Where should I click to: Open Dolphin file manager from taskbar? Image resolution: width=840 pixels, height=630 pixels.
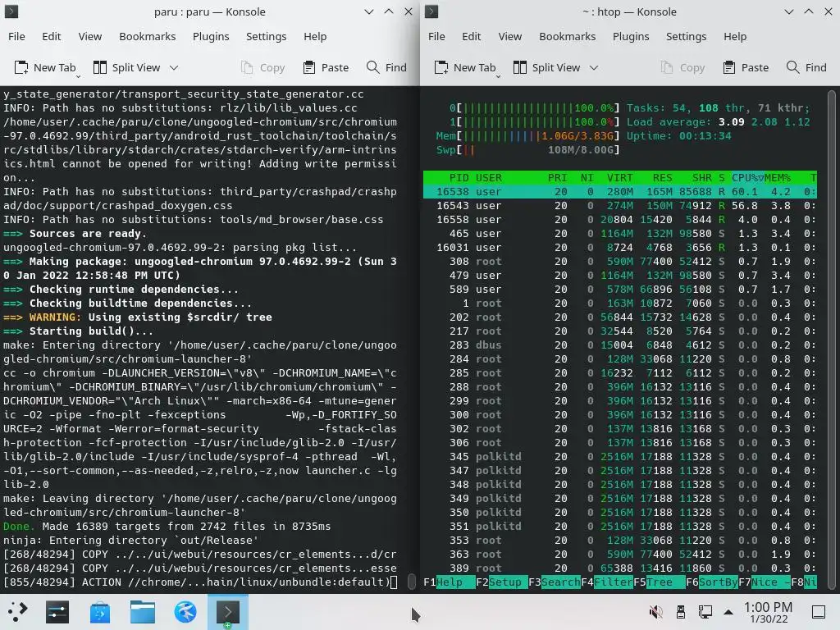point(143,612)
